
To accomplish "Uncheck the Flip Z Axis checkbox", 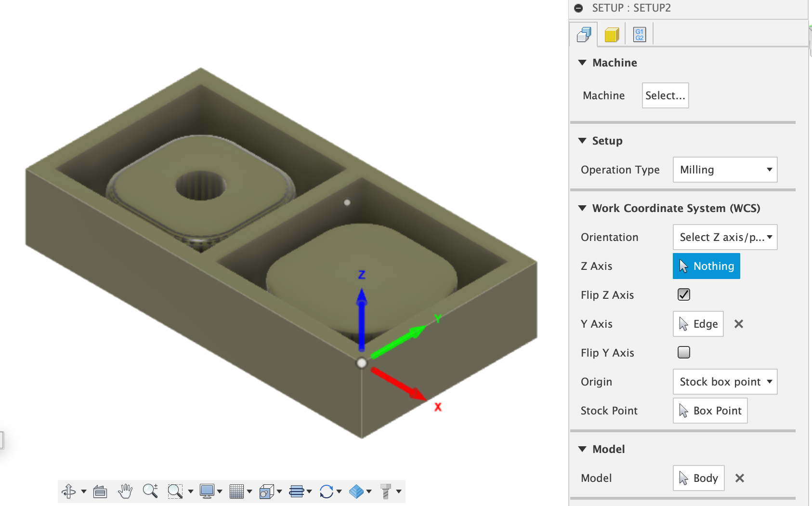I will pyautogui.click(x=684, y=294).
